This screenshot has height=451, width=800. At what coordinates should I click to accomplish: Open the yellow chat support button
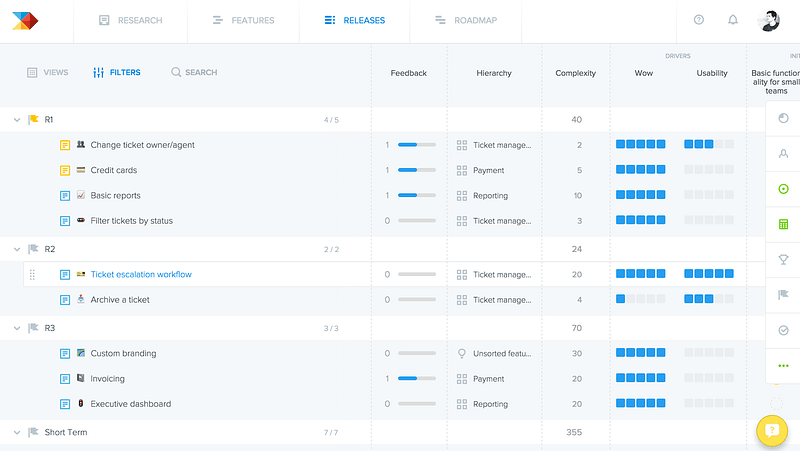coord(772,431)
